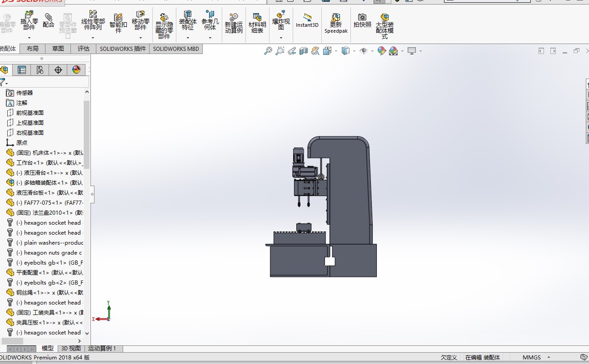Open the Apply Scene dropdown arrow
This screenshot has height=364, width=589.
(x=402, y=51)
